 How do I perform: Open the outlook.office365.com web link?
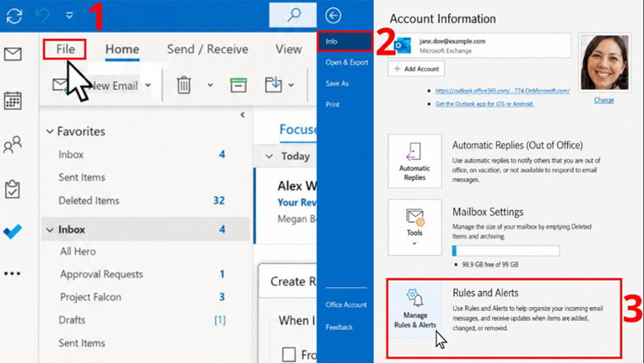[x=502, y=91]
